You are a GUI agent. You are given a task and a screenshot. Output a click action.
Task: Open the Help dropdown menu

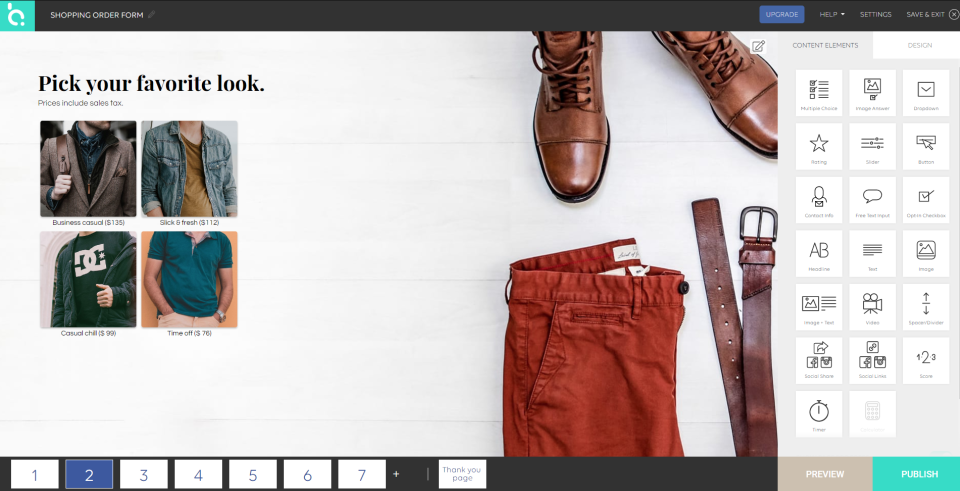tap(832, 15)
